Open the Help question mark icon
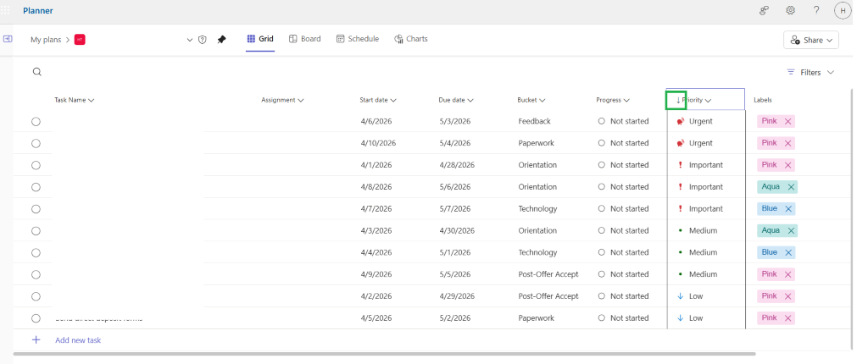 coord(816,10)
